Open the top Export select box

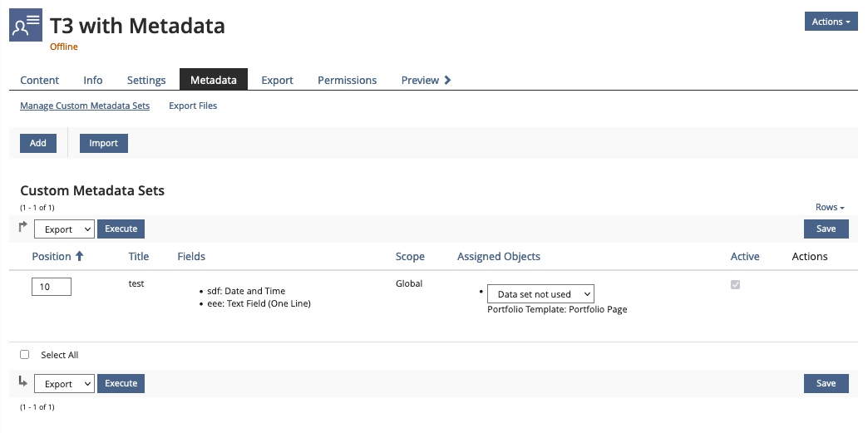pos(64,229)
